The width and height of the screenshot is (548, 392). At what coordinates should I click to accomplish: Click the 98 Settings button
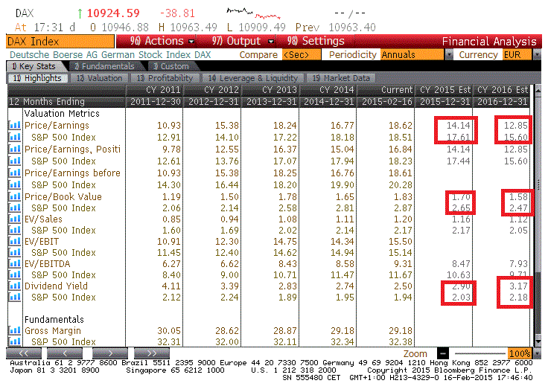(x=316, y=41)
